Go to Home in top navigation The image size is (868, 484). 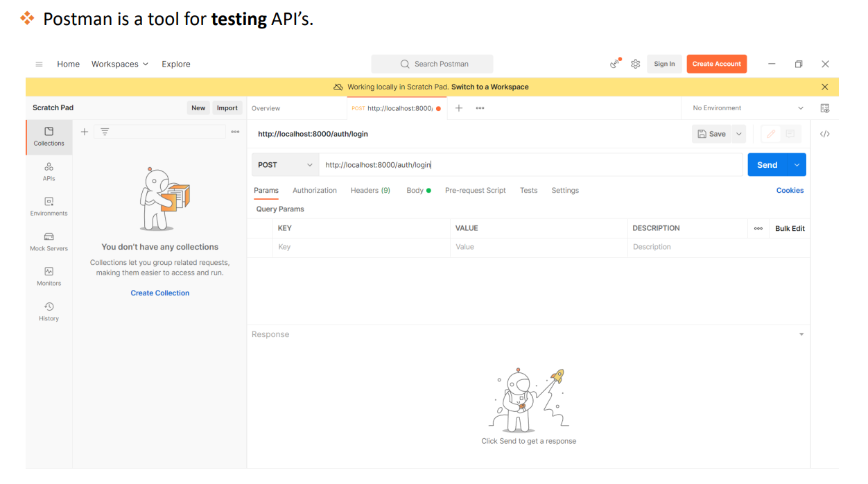[69, 64]
